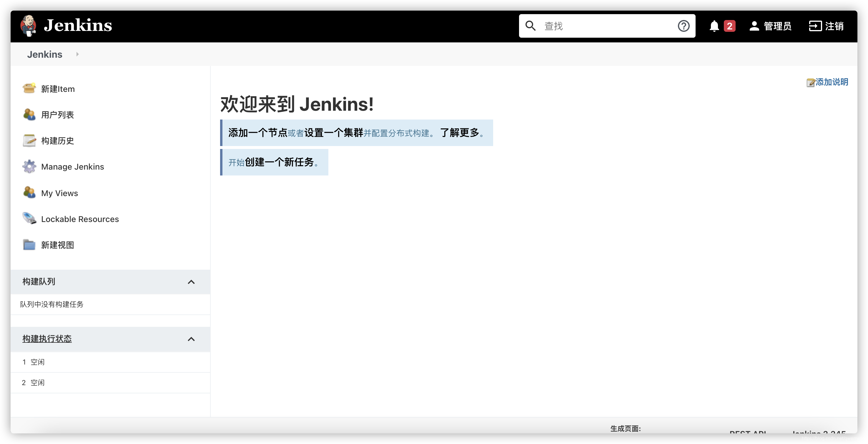This screenshot has height=444, width=868.
Task: Select My Views in the sidebar
Action: click(59, 193)
